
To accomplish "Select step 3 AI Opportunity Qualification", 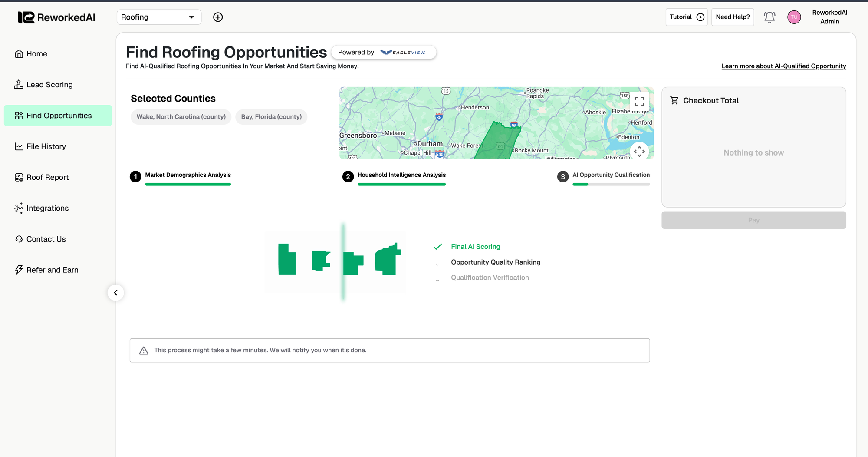I will point(611,175).
